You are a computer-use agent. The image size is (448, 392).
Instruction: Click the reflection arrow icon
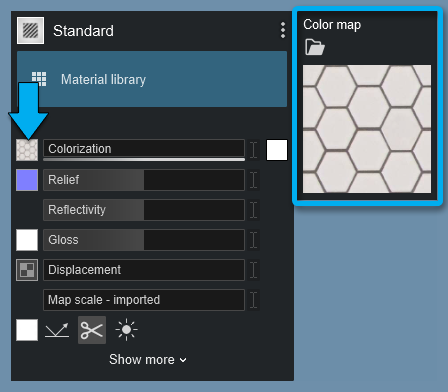57,330
